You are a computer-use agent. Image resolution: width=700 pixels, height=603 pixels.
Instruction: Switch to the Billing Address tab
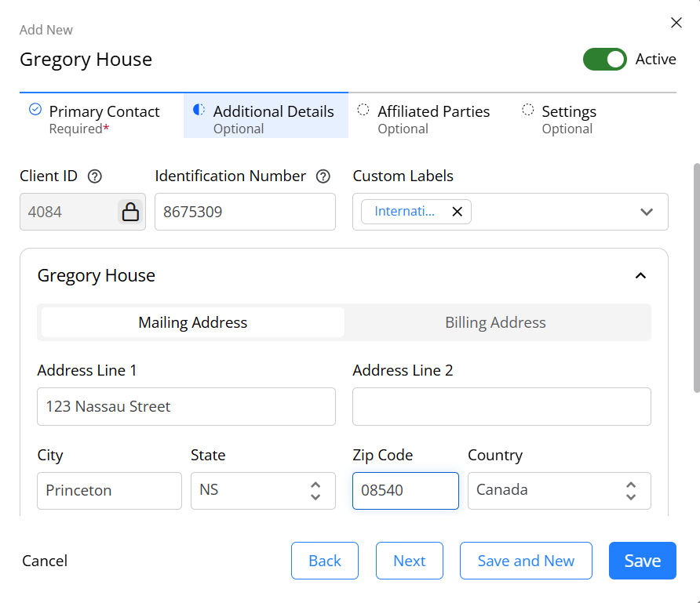point(495,322)
